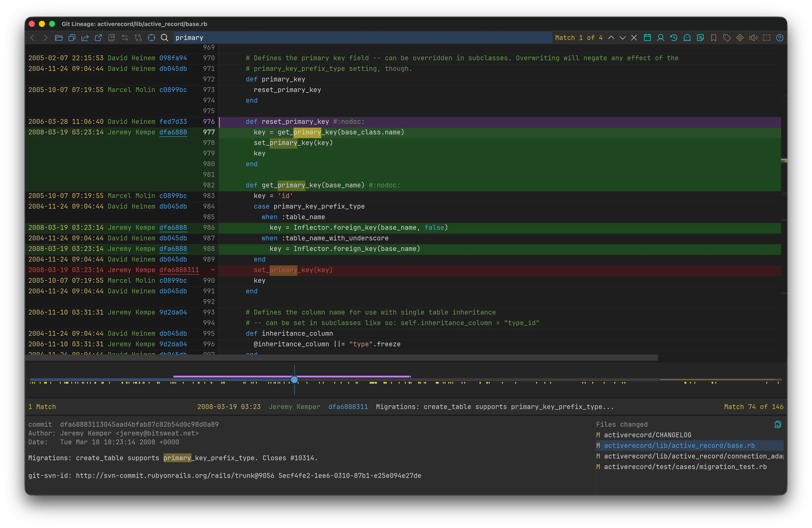Go back with the left arrow icon
812x528 pixels.
(32, 38)
